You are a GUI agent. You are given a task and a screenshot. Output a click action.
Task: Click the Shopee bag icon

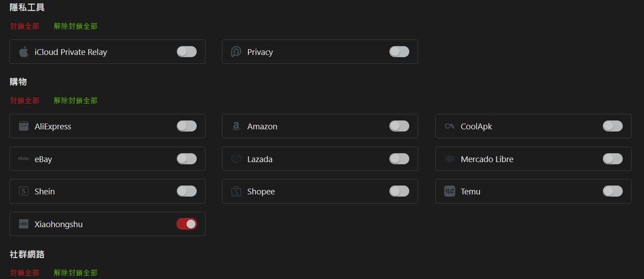(236, 191)
